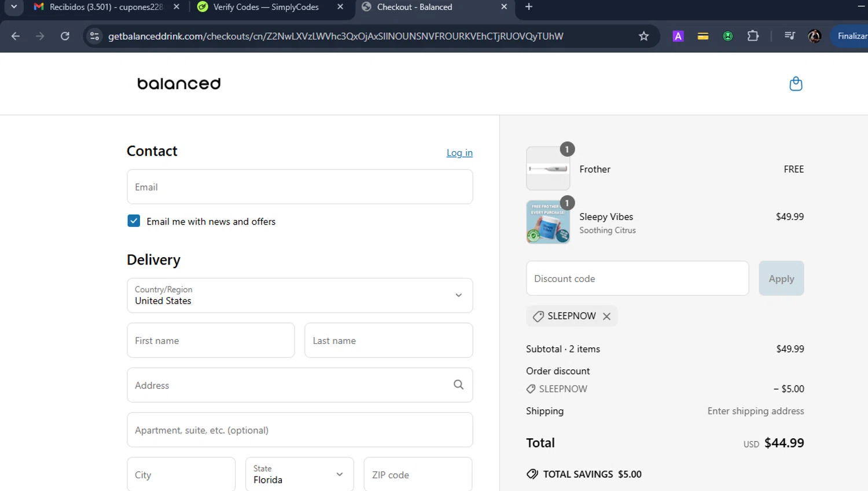
Task: Focus the Address input field
Action: 300,385
